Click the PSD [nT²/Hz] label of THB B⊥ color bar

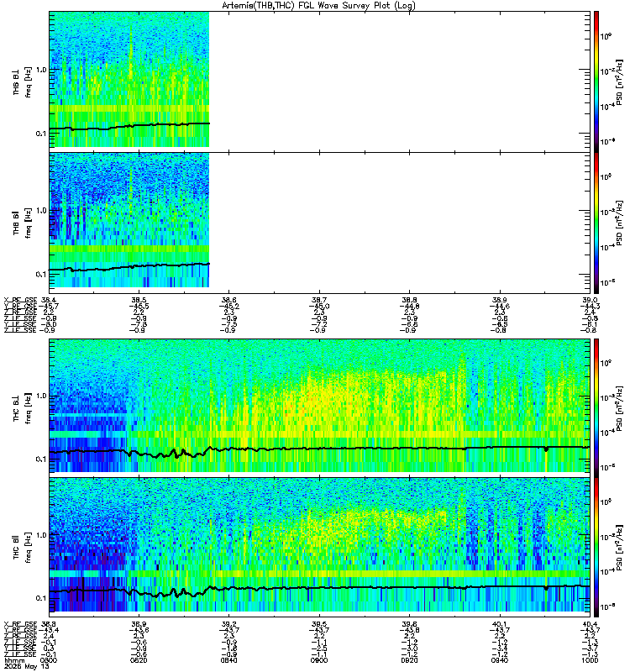tap(619, 82)
